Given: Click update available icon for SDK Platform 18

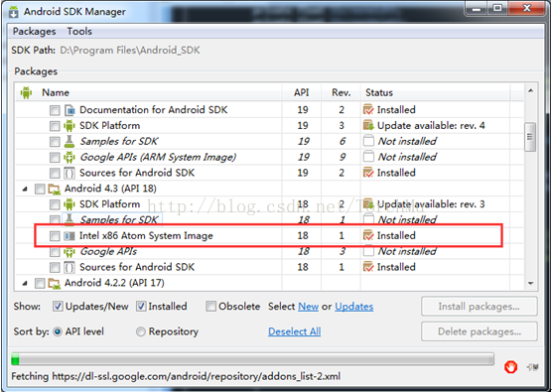Looking at the screenshot, I should [368, 204].
